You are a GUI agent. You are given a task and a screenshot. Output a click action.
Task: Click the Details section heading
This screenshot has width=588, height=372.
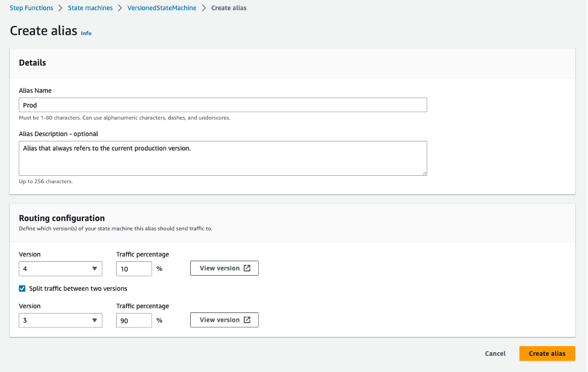[x=32, y=63]
